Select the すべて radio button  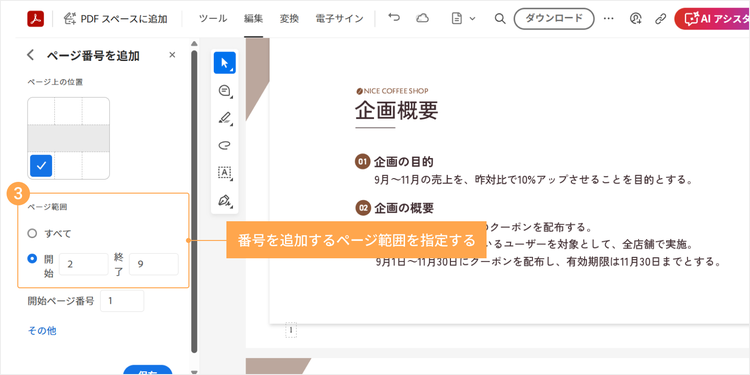(32, 233)
